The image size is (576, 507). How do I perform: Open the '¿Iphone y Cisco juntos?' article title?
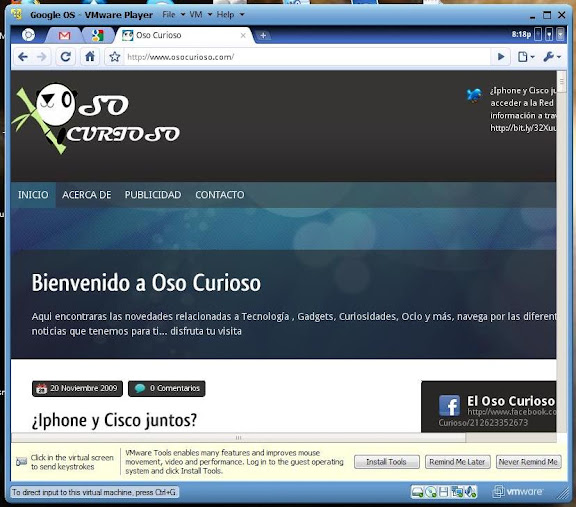(114, 420)
